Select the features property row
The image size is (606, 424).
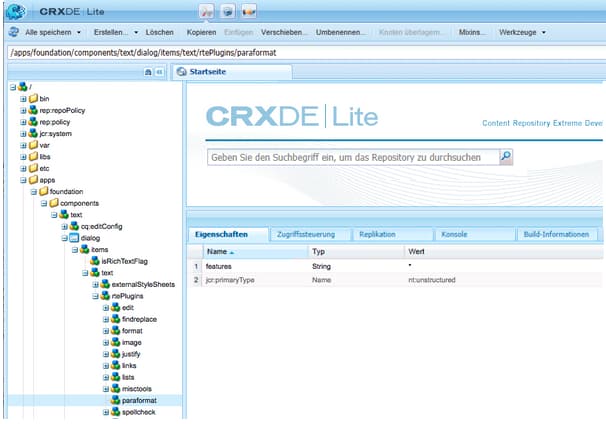tap(395, 266)
